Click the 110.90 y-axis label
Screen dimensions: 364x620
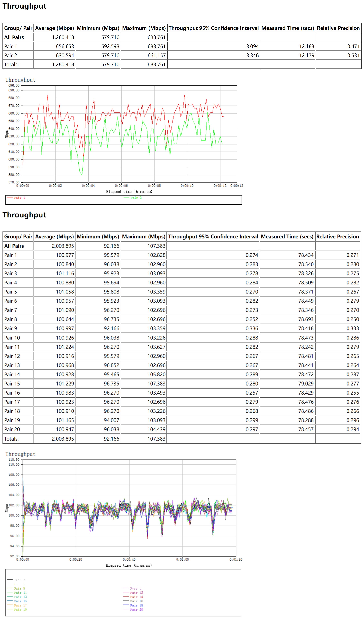tap(14, 460)
